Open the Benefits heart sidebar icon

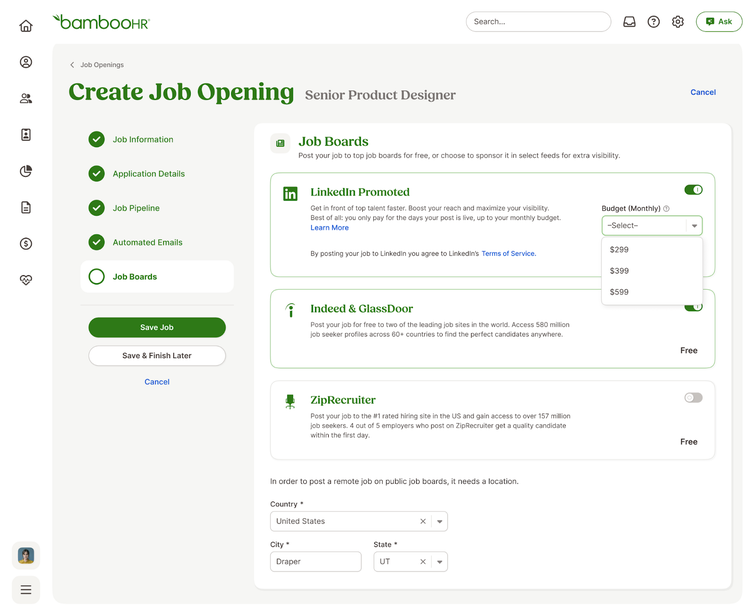[26, 280]
